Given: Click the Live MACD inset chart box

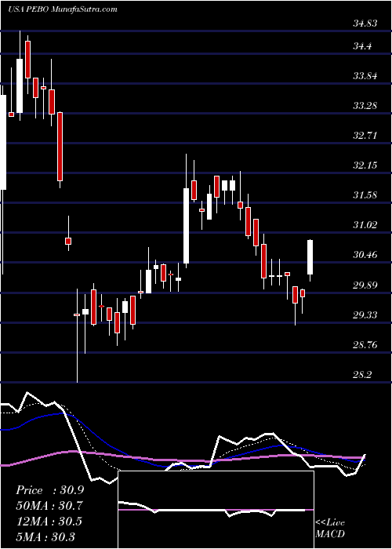Looking at the screenshot, I should pyautogui.click(x=216, y=510).
